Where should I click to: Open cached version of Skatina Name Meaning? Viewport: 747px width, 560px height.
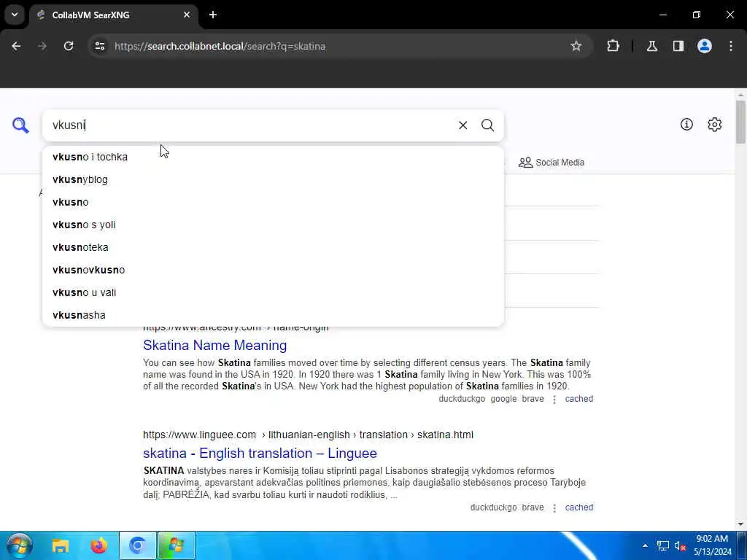click(578, 399)
